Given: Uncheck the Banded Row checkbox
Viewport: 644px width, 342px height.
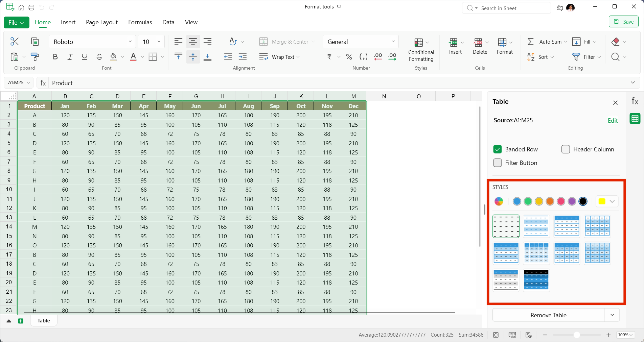Looking at the screenshot, I should (498, 149).
